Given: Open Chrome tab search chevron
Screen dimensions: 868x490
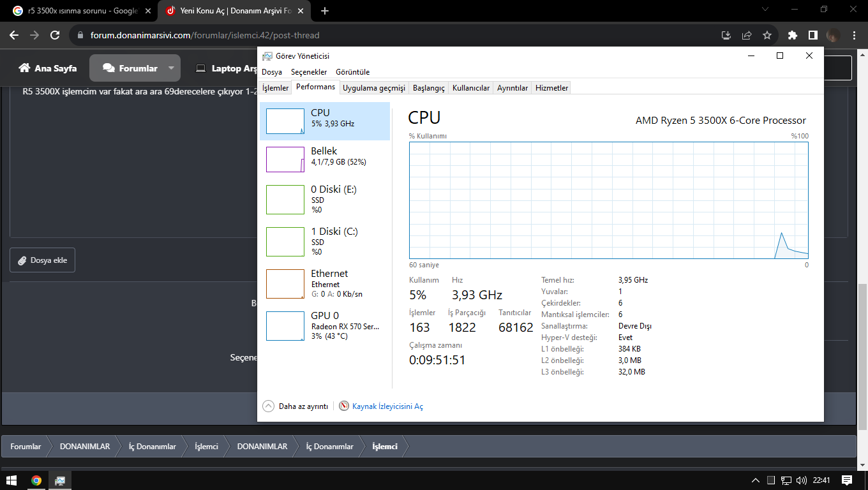Looking at the screenshot, I should (x=766, y=9).
